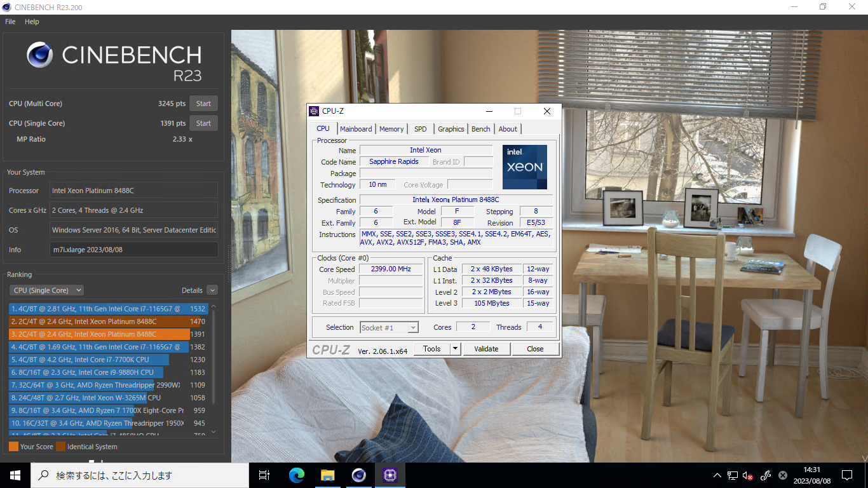Viewport: 868px width, 488px height.
Task: Select ranking row 2 Xeon Platinum scoring 1470
Action: click(x=108, y=322)
